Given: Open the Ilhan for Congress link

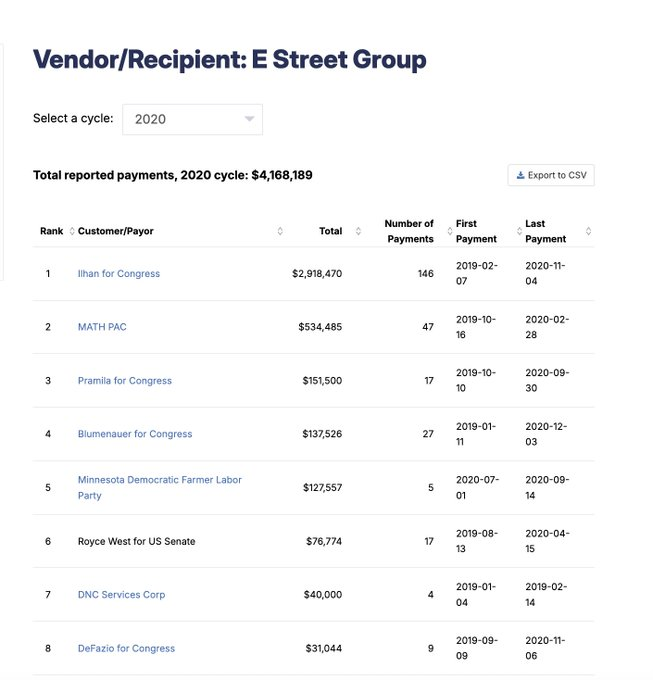Looking at the screenshot, I should (119, 274).
